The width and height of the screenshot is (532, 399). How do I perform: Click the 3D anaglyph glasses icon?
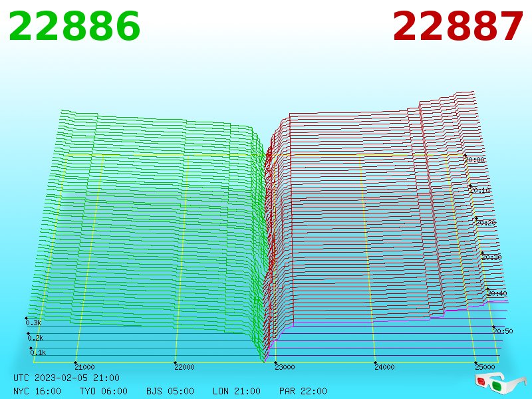pos(500,383)
